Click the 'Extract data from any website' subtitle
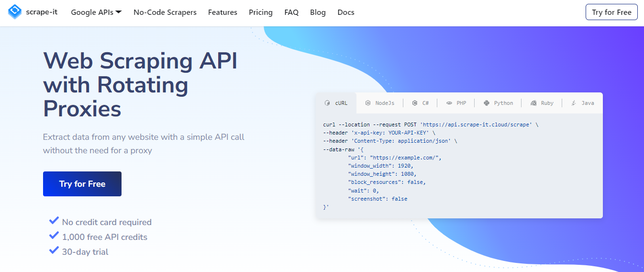The image size is (644, 272). [144, 144]
